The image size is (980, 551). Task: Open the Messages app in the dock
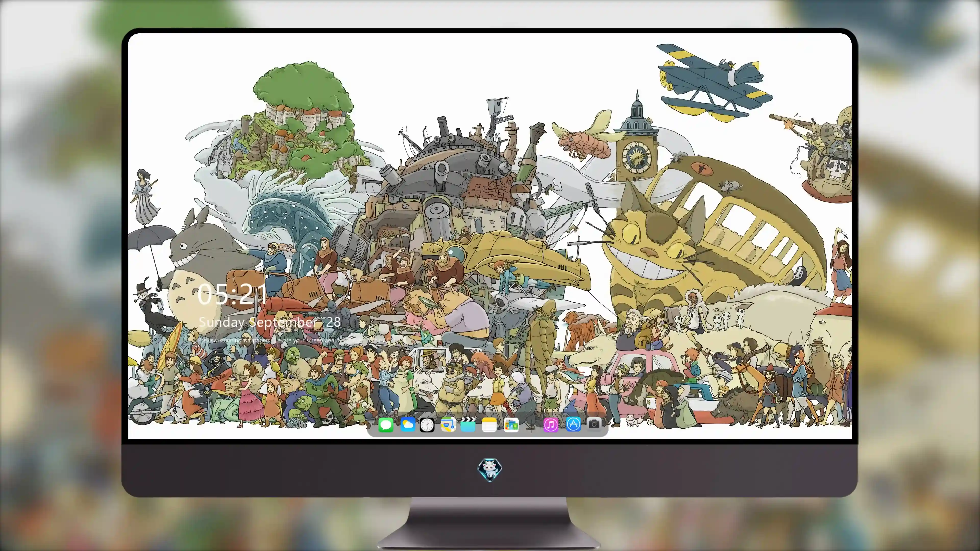386,424
